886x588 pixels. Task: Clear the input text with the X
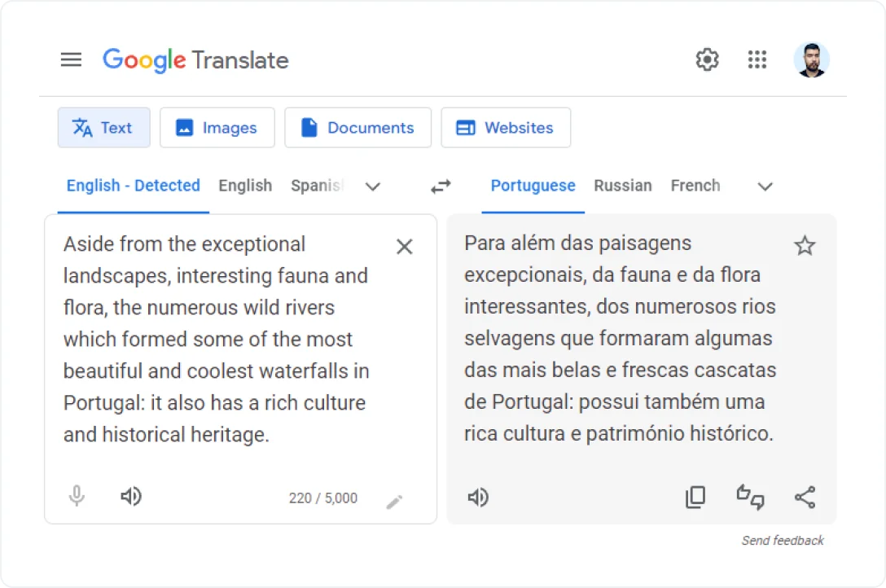[404, 246]
